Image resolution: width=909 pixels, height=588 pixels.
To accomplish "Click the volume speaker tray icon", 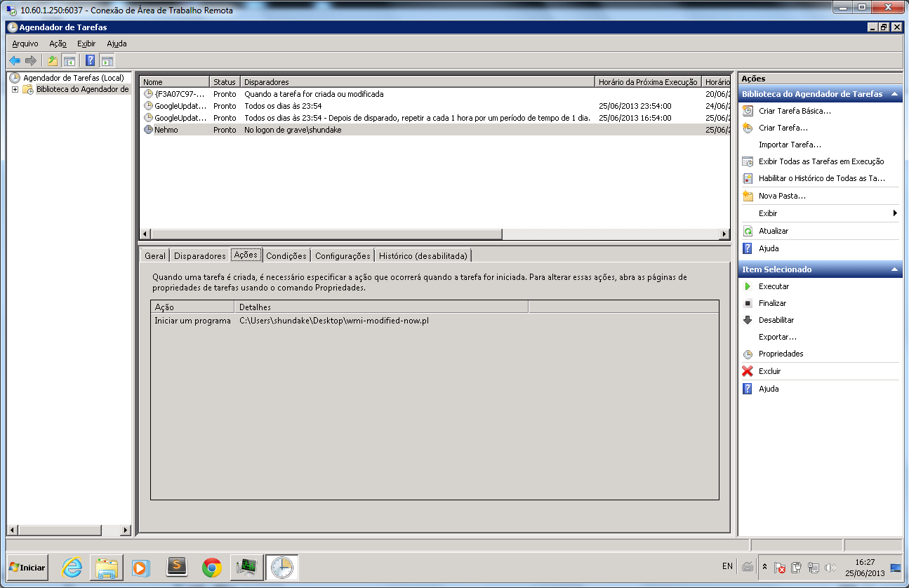I will (830, 568).
